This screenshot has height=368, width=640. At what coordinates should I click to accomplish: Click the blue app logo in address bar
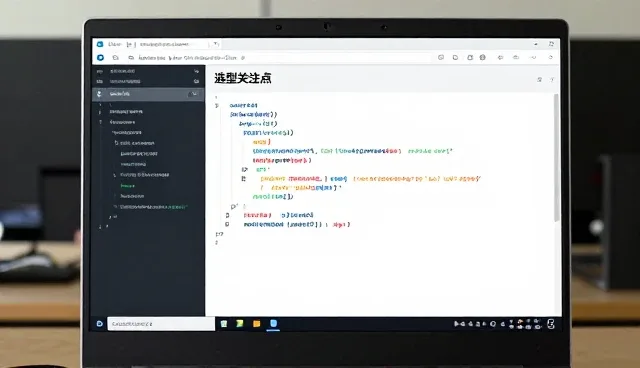click(x=100, y=58)
